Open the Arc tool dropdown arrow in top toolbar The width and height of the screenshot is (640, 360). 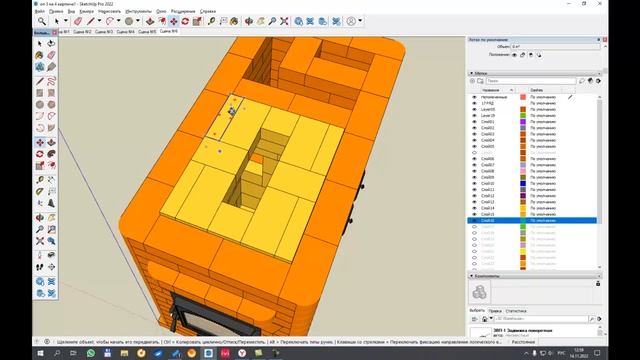tap(118, 21)
